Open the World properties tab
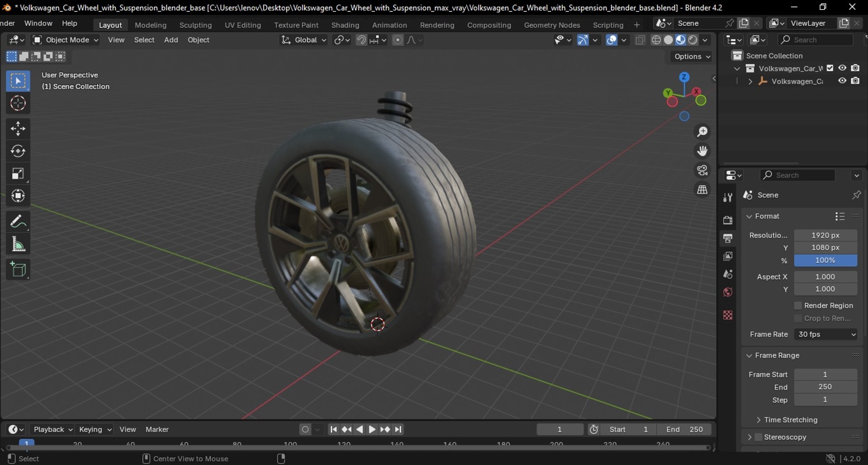The height and width of the screenshot is (465, 868). pos(728,292)
